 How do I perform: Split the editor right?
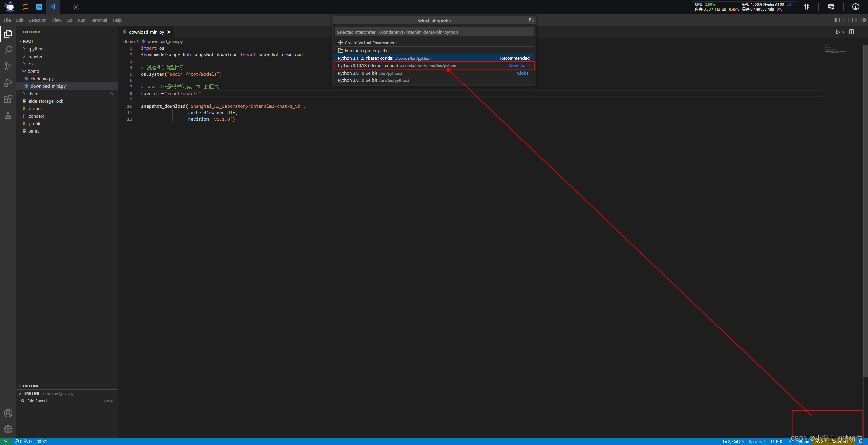pyautogui.click(x=851, y=32)
